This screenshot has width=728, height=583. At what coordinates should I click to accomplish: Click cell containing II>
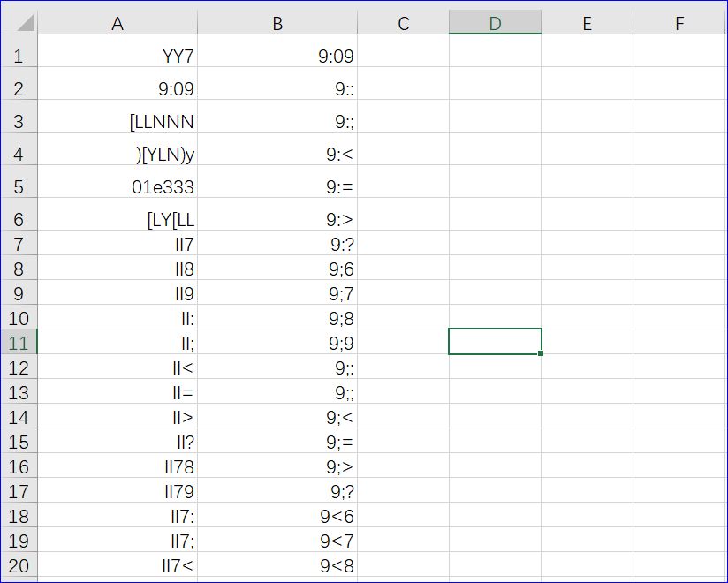pyautogui.click(x=118, y=417)
